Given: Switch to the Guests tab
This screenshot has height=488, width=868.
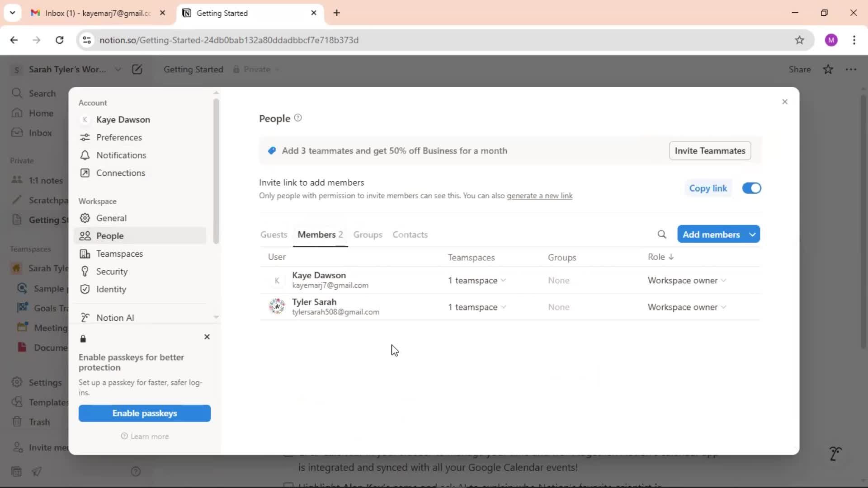Looking at the screenshot, I should click(x=274, y=235).
